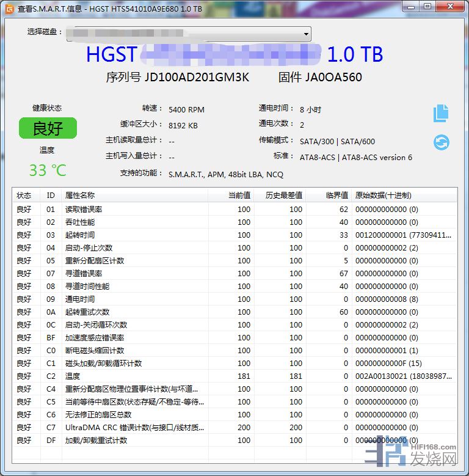The image size is (469, 476).
Task: Sort by the 状态 column header
Action: (24, 196)
